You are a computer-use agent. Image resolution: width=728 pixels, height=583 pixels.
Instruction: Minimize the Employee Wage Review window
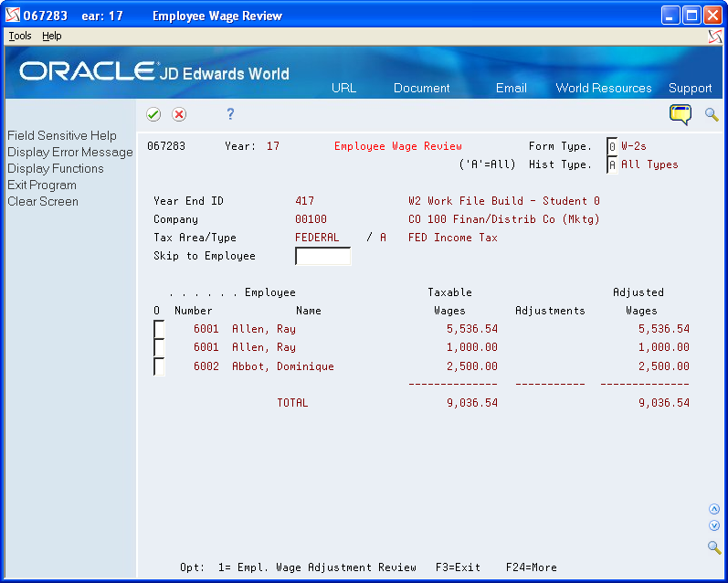coord(670,16)
